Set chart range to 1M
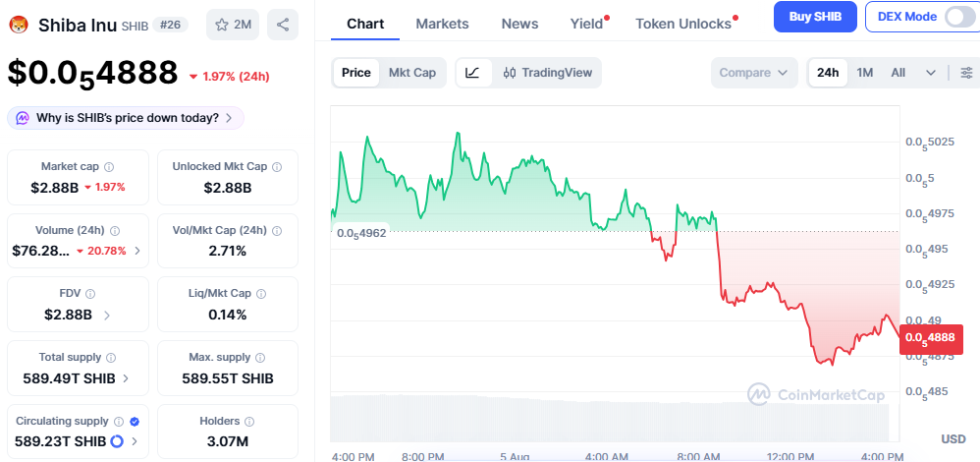The image size is (980, 462). click(x=864, y=73)
